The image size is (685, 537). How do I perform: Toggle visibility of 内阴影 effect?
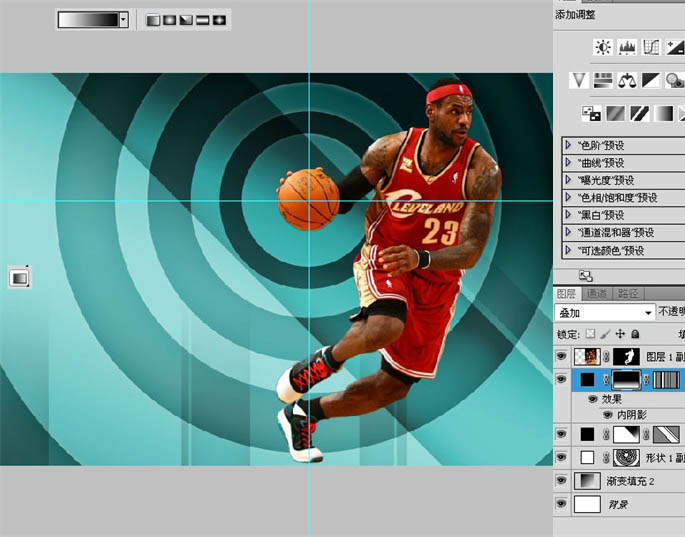(x=608, y=415)
